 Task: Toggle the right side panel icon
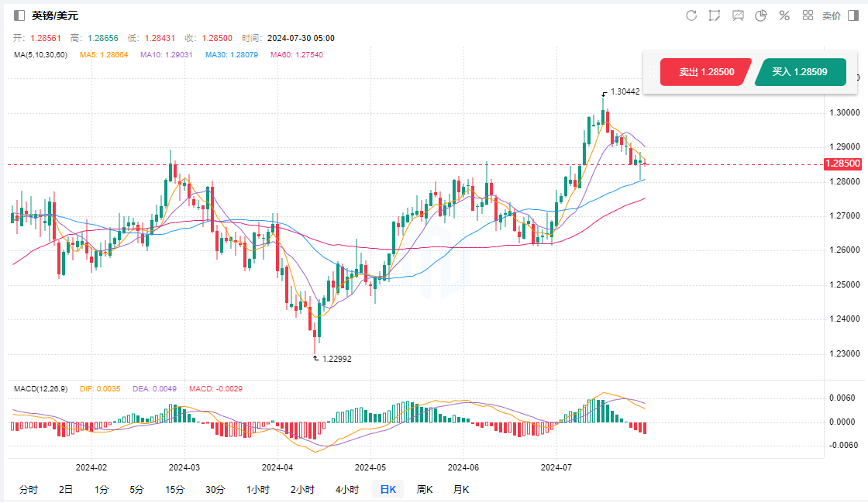click(x=853, y=16)
